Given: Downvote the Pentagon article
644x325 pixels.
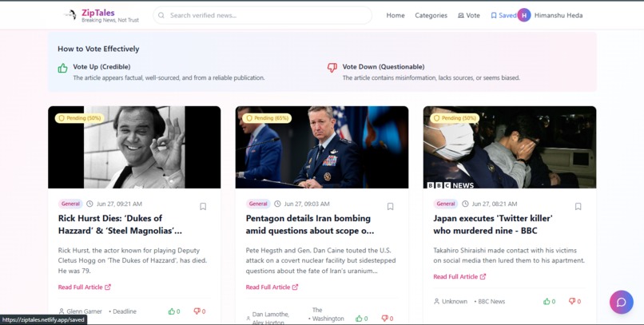Looking at the screenshot, I should click(x=388, y=319).
